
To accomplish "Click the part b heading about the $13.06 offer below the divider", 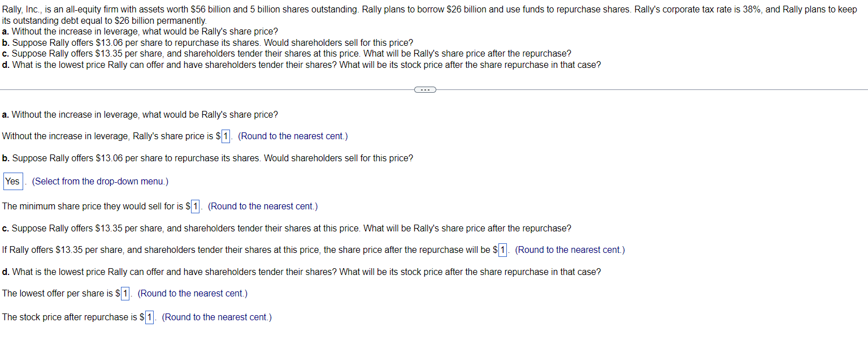I will coord(207,158).
